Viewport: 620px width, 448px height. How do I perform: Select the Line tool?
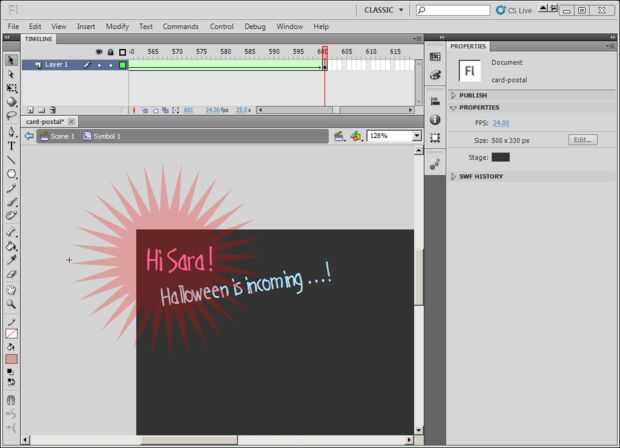coord(11,160)
